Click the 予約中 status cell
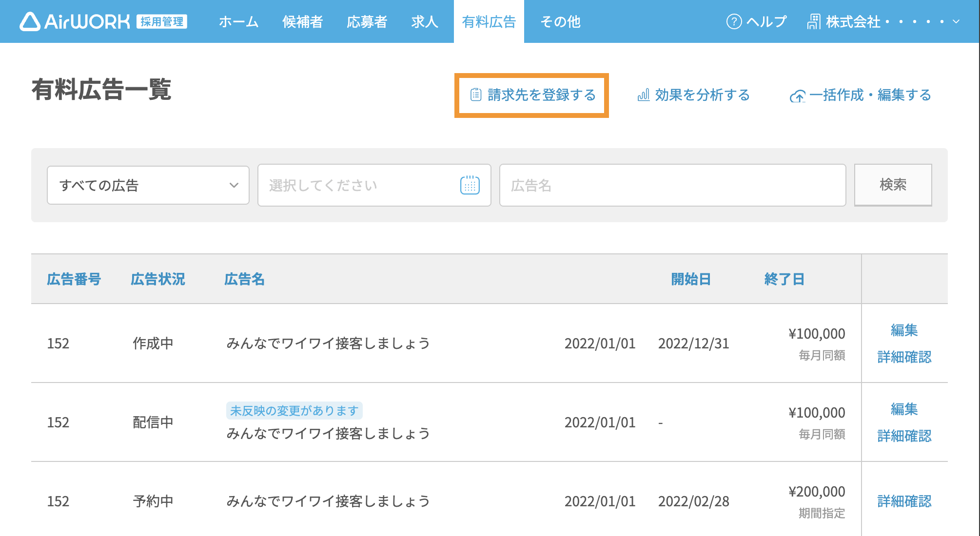 click(153, 501)
